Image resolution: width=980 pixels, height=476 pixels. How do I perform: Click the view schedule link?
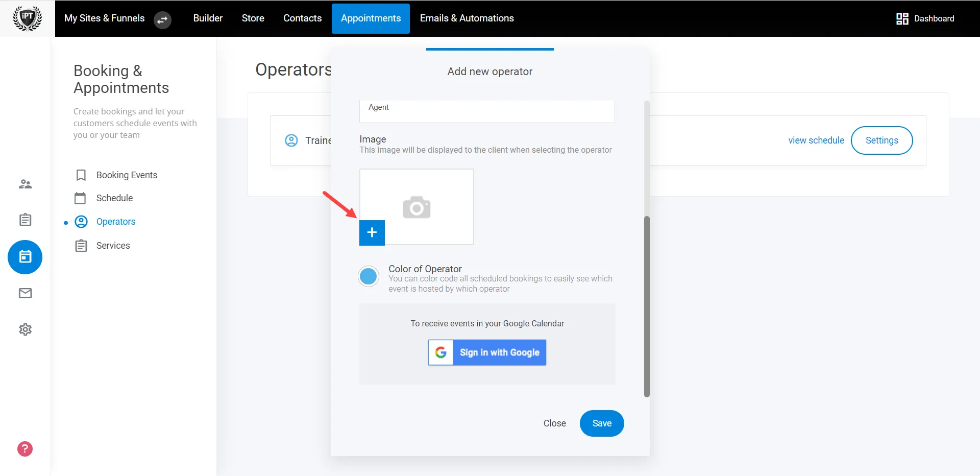816,140
